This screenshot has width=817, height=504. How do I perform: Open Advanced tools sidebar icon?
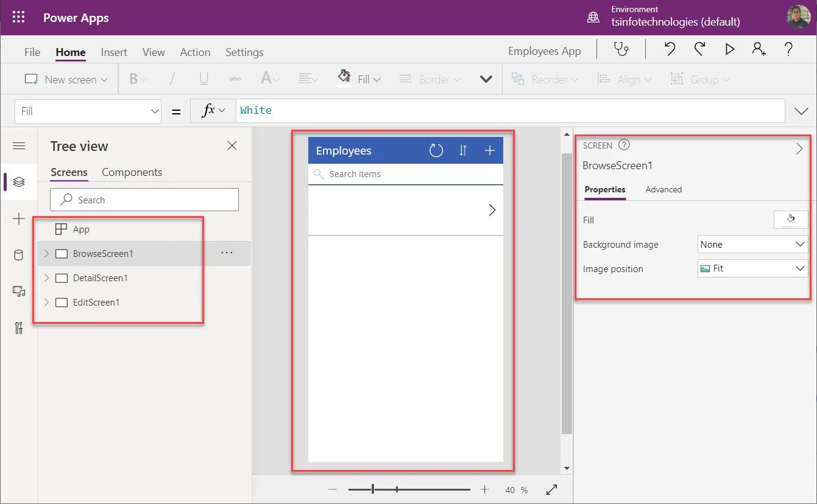(19, 328)
